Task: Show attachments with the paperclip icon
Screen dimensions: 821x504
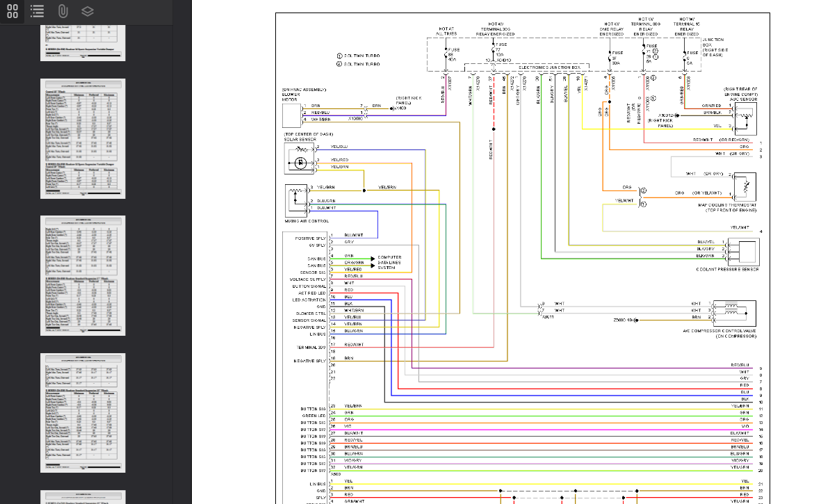Action: (63, 11)
